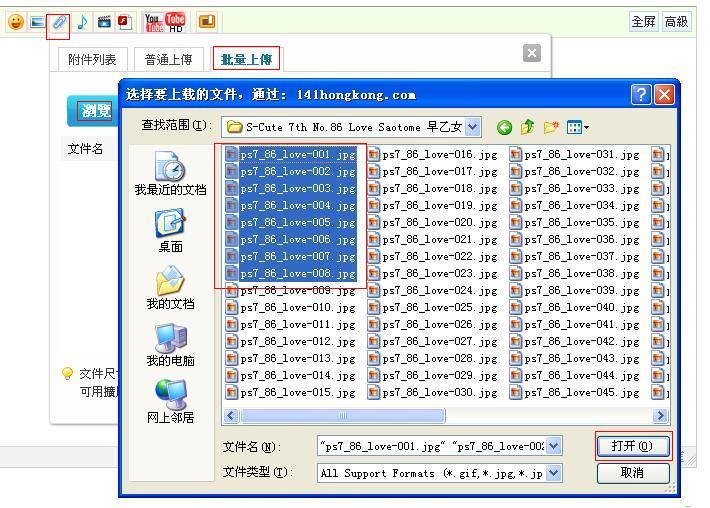Screen dimensions: 710x508
Task: Switch to the 普通上傳 tab
Action: pos(168,60)
